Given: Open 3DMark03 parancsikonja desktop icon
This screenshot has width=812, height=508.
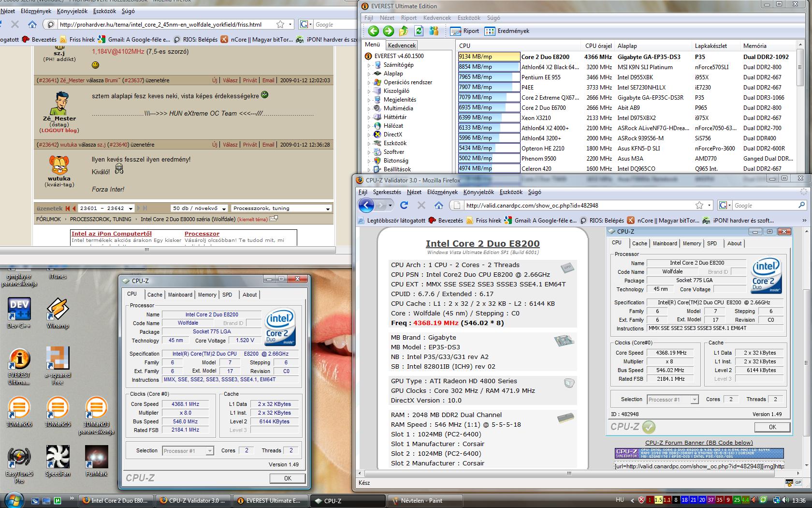Looking at the screenshot, I should tap(96, 416).
